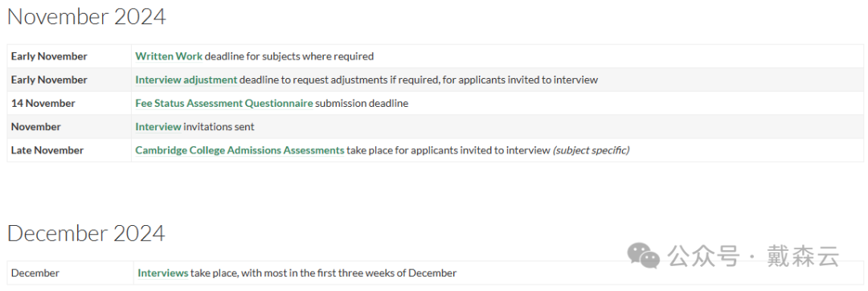Click the deadline for subjects where required text
Screen dimensions: 868x291
click(289, 56)
